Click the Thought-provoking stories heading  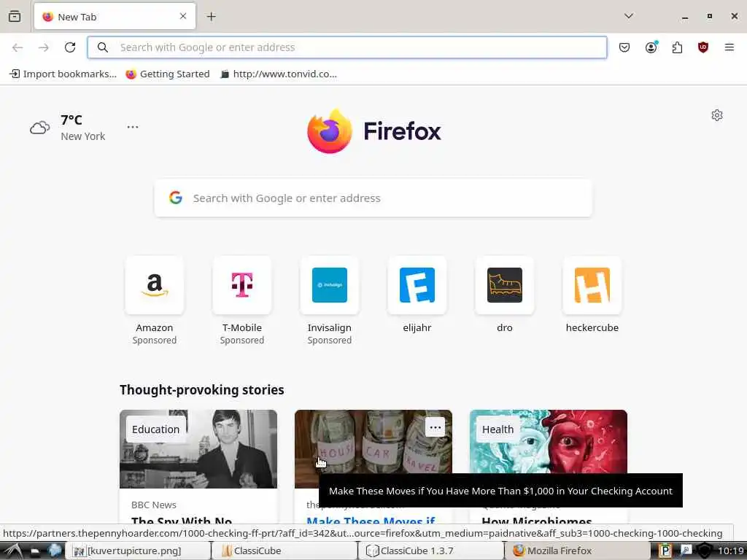point(202,389)
